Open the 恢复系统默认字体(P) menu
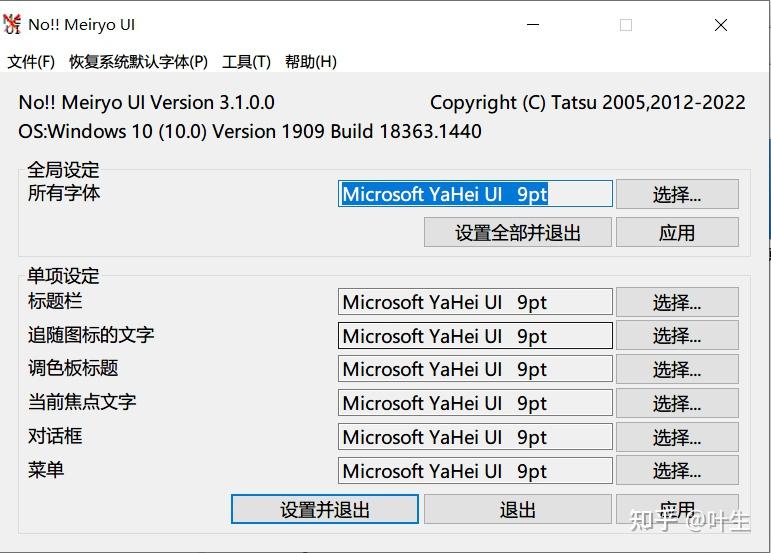The image size is (771, 553). (x=138, y=62)
